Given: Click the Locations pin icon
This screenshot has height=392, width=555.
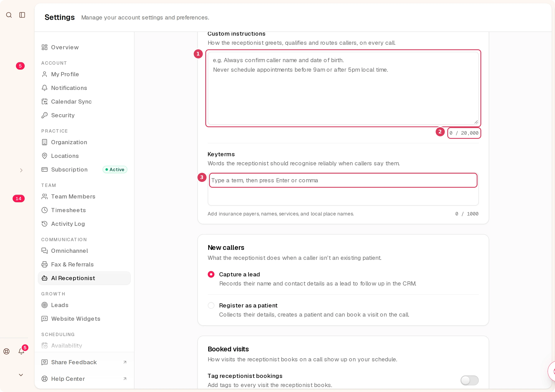Looking at the screenshot, I should tap(45, 156).
